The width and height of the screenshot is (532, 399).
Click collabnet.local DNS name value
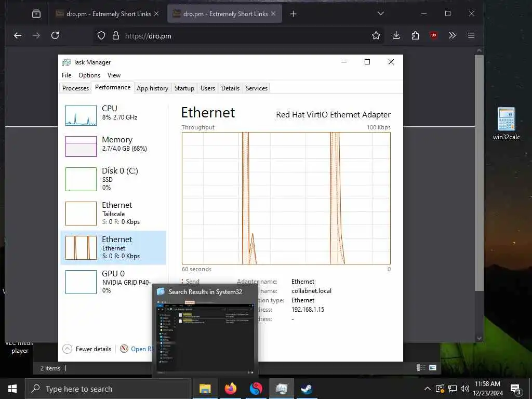[312, 291]
